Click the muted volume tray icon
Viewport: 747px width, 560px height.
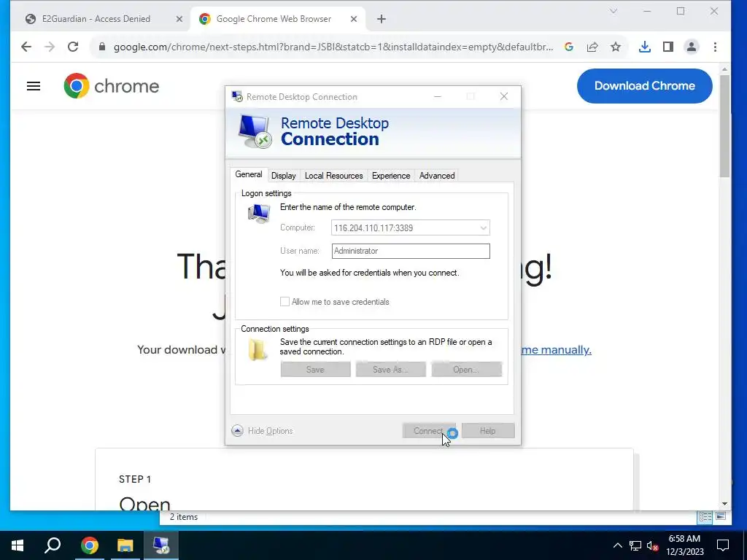(x=652, y=545)
